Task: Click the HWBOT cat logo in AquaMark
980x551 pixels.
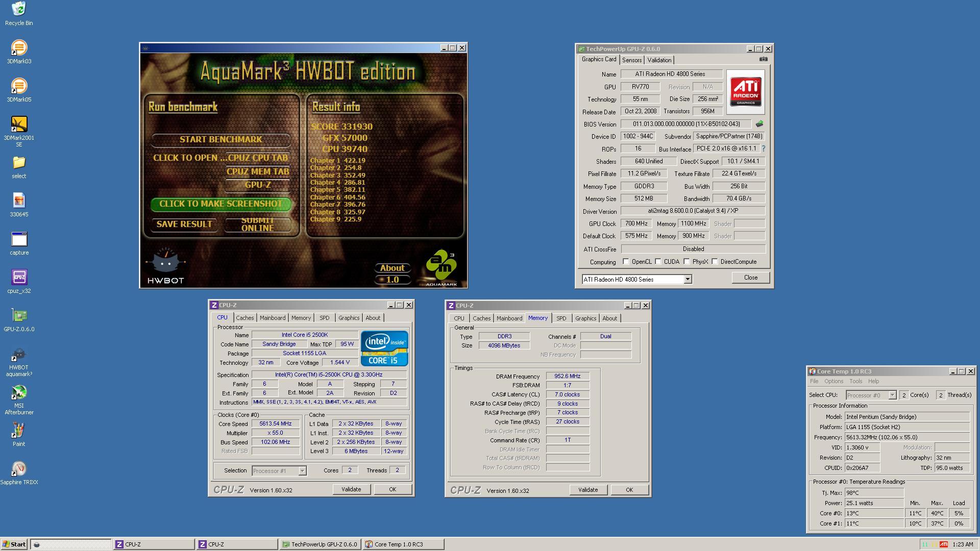Action: click(165, 265)
